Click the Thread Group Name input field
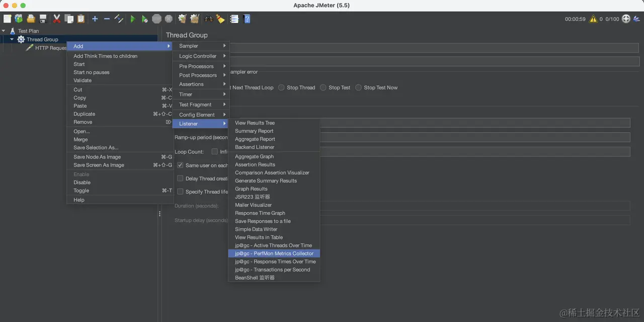 [x=434, y=48]
